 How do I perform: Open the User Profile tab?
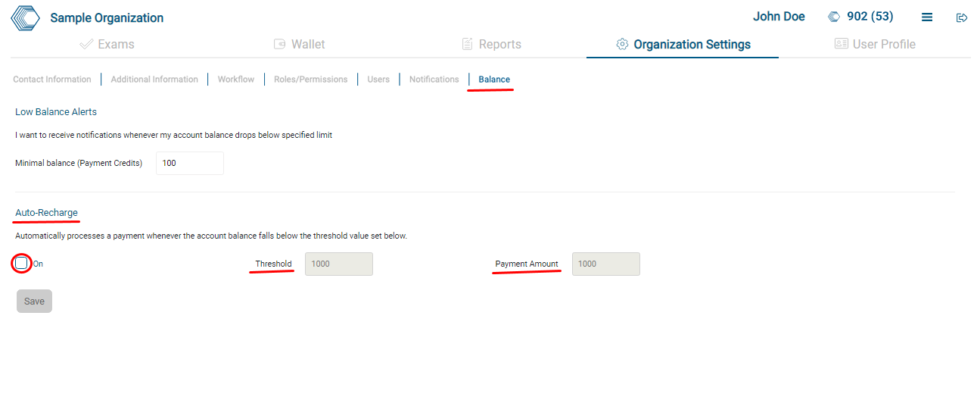(875, 44)
